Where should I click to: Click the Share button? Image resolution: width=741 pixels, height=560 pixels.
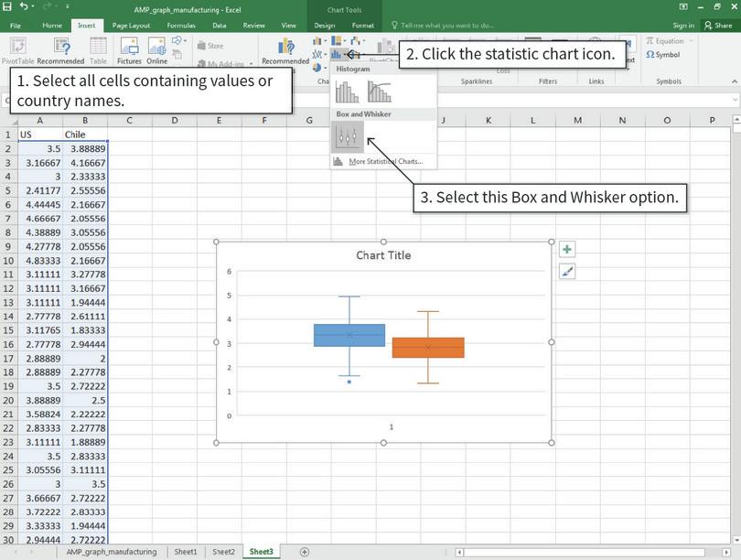tap(718, 26)
